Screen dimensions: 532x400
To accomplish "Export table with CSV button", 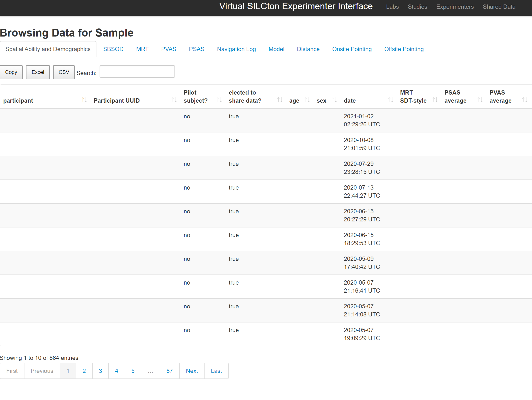I will pos(64,72).
